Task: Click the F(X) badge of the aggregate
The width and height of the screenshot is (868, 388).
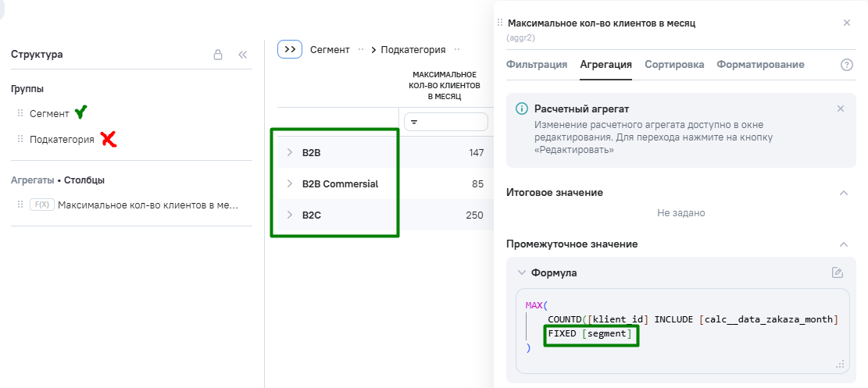Action: click(x=42, y=205)
